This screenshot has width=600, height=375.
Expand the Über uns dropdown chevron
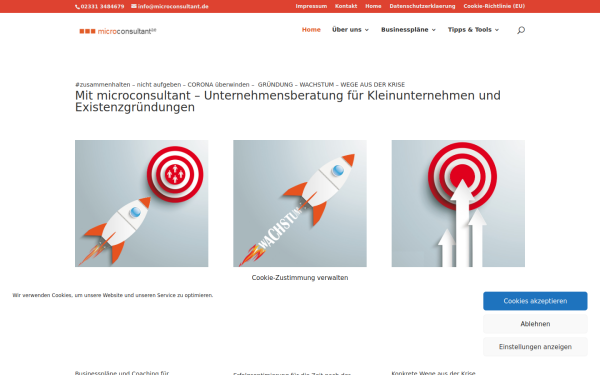tap(367, 30)
